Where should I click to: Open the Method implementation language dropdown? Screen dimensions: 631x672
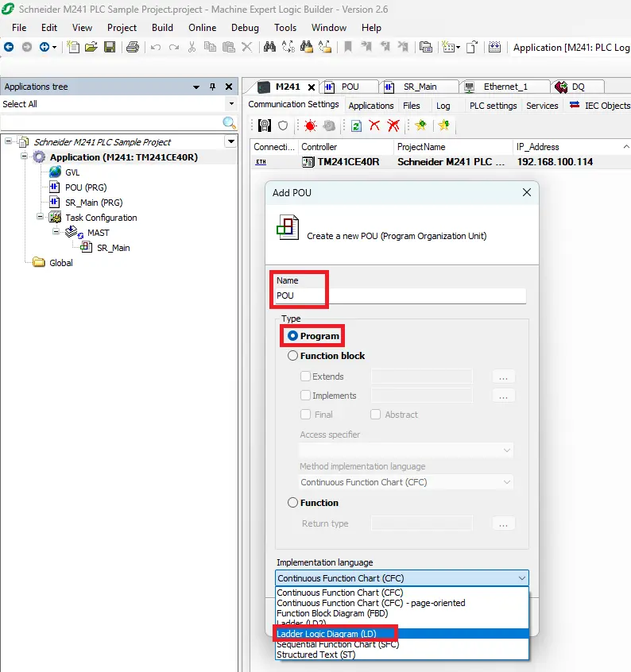point(406,482)
